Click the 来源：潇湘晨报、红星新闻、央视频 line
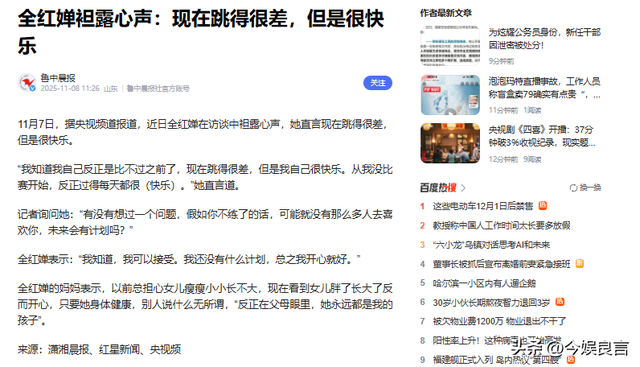Screen dimensions: 640x367 click(99, 349)
